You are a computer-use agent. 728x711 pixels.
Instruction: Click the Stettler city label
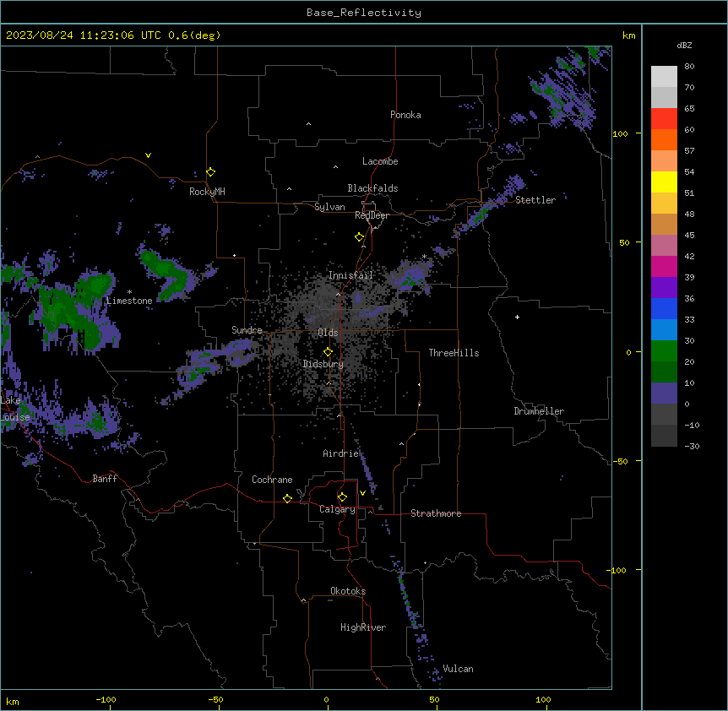535,200
